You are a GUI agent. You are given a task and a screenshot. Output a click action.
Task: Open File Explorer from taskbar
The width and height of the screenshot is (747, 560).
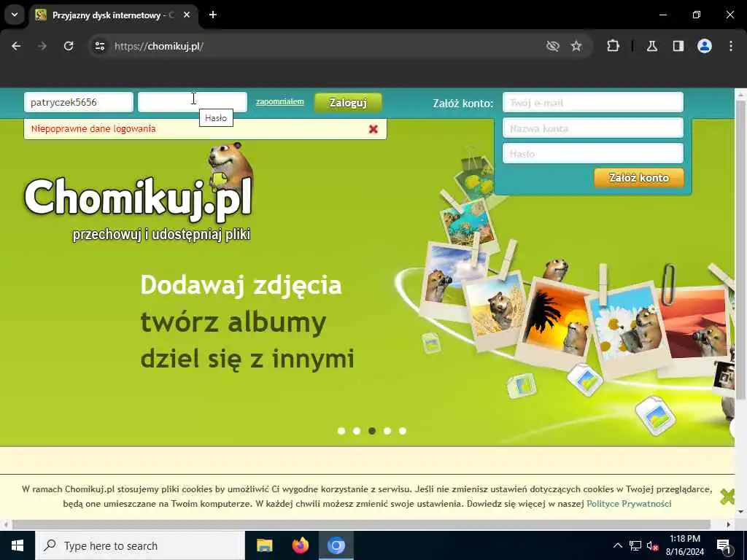coord(264,545)
